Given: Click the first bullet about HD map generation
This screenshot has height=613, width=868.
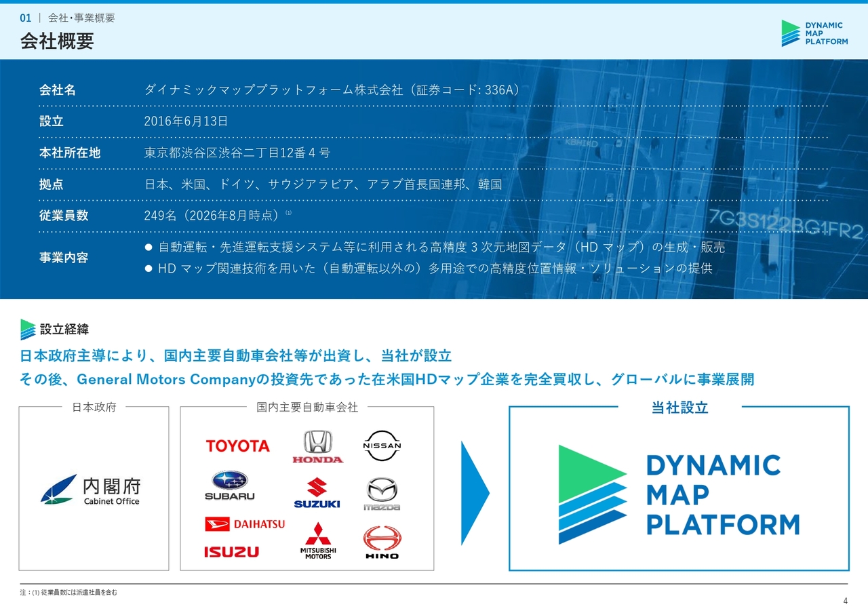Looking at the screenshot, I should 435,248.
